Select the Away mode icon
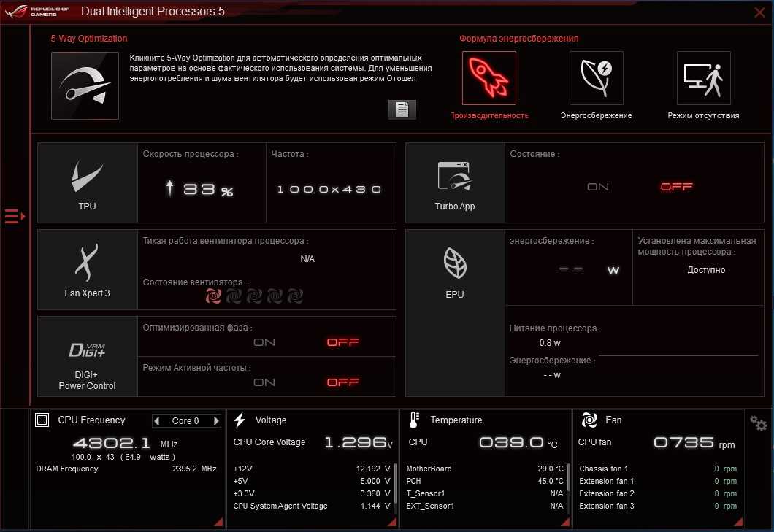 pyautogui.click(x=703, y=78)
